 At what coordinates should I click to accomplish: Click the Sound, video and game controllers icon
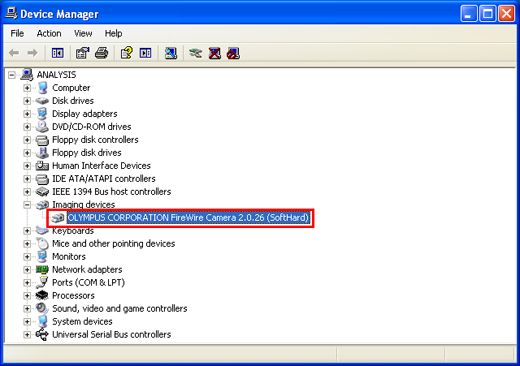click(42, 308)
